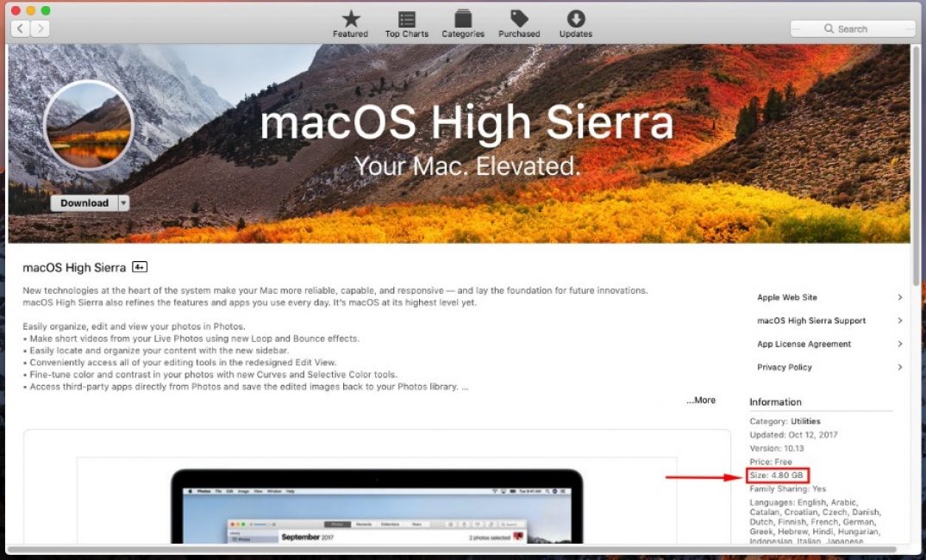Click the Updated: Oct 12, 2017 text
The height and width of the screenshot is (560, 926).
point(794,435)
